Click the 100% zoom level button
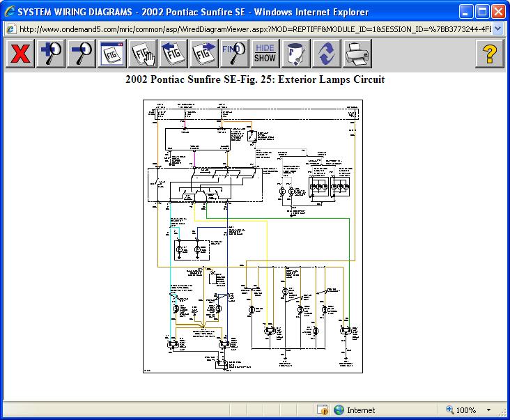 [x=461, y=410]
